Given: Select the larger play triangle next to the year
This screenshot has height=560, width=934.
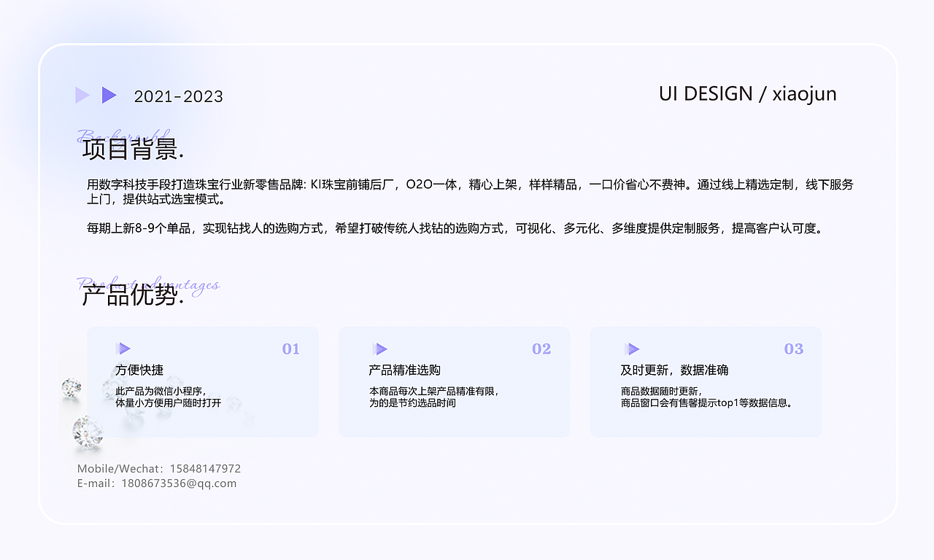Looking at the screenshot, I should (108, 95).
